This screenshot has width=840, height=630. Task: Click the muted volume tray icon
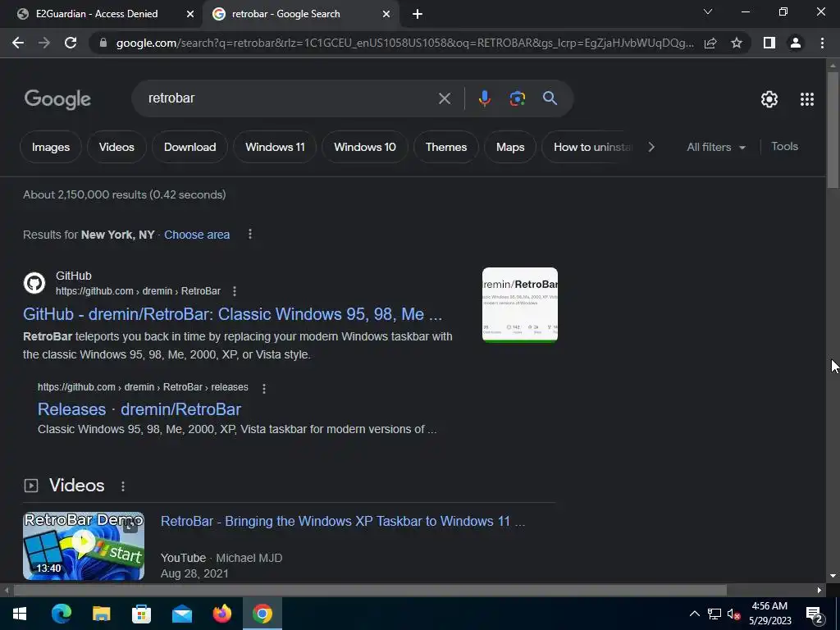(x=733, y=614)
